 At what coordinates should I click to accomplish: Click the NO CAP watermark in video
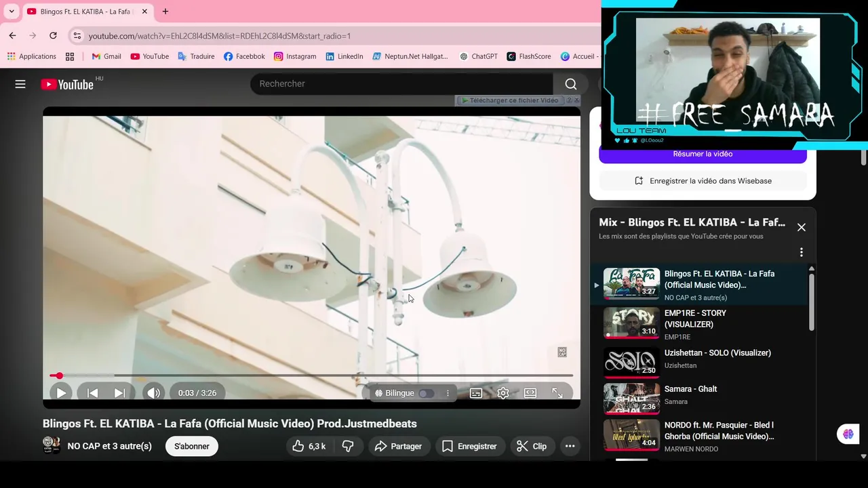click(562, 352)
